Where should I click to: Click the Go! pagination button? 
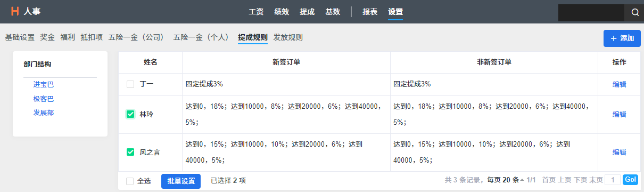(x=630, y=180)
